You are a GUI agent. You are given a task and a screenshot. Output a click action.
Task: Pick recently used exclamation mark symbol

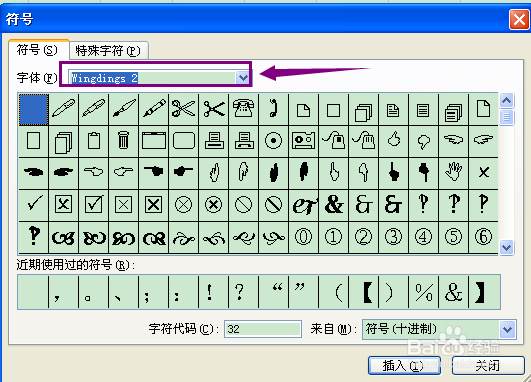tap(214, 292)
